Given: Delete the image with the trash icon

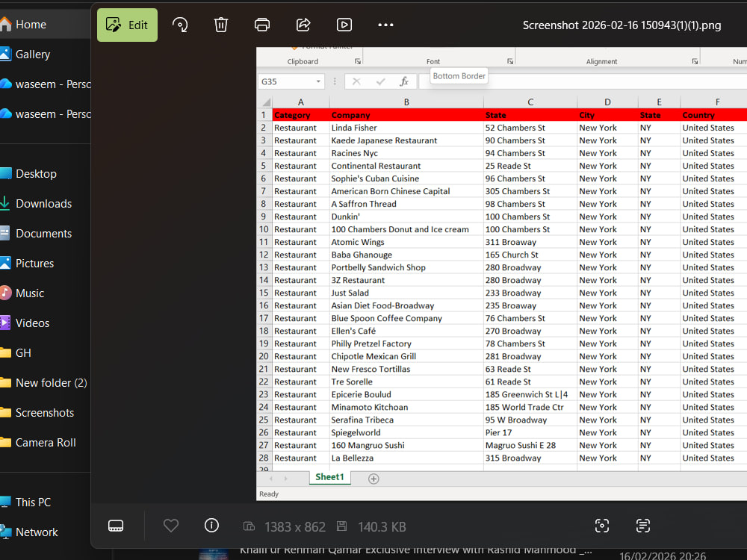Looking at the screenshot, I should coord(221,25).
